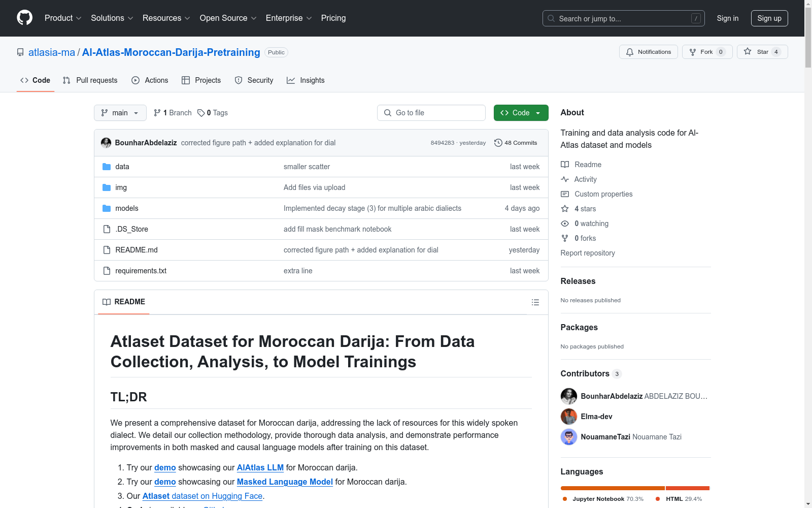
Task: Click the models folder icon
Action: [107, 208]
